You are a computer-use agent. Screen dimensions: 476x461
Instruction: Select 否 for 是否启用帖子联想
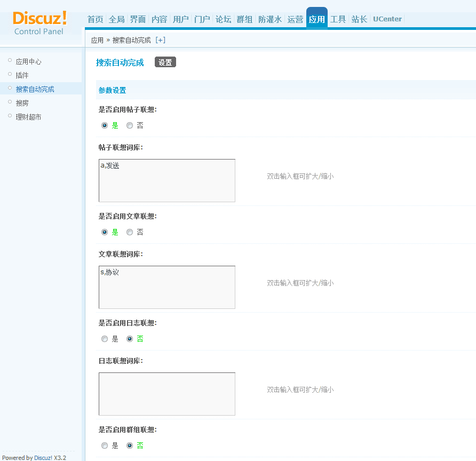pyautogui.click(x=129, y=125)
